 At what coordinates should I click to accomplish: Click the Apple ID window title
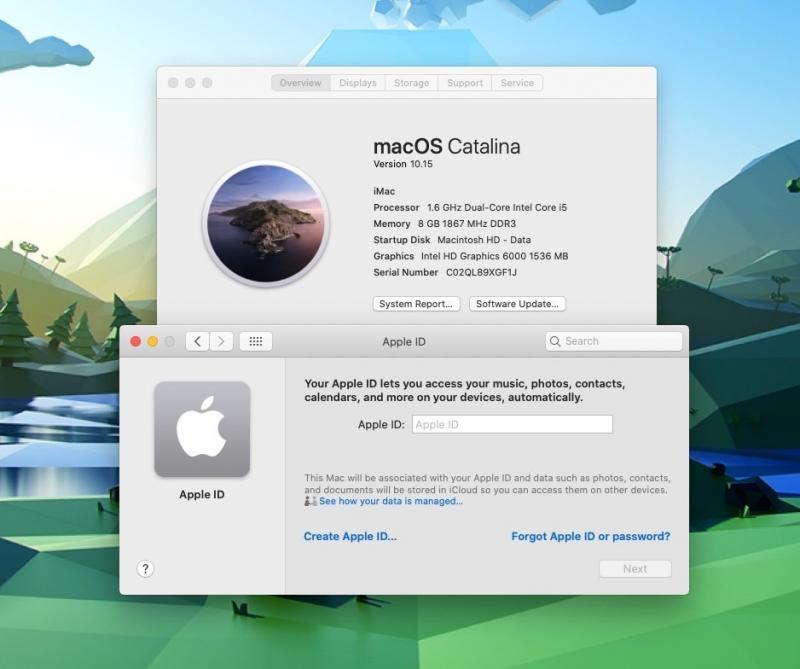(404, 342)
